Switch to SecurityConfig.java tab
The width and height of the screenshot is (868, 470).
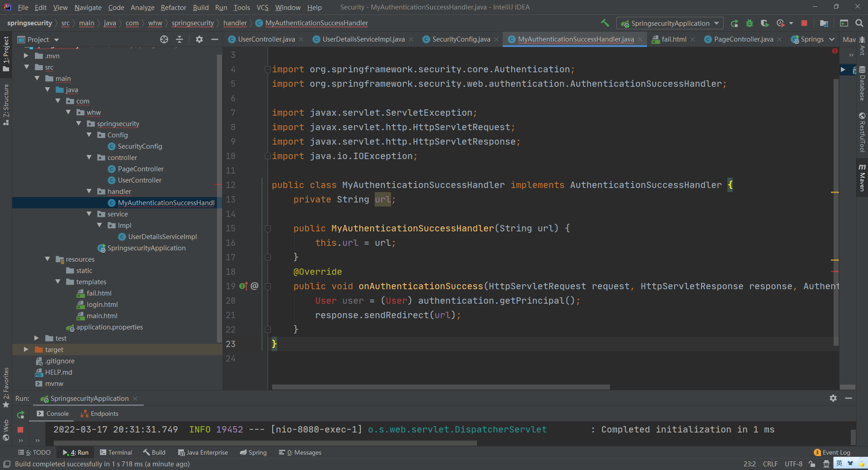click(x=461, y=39)
